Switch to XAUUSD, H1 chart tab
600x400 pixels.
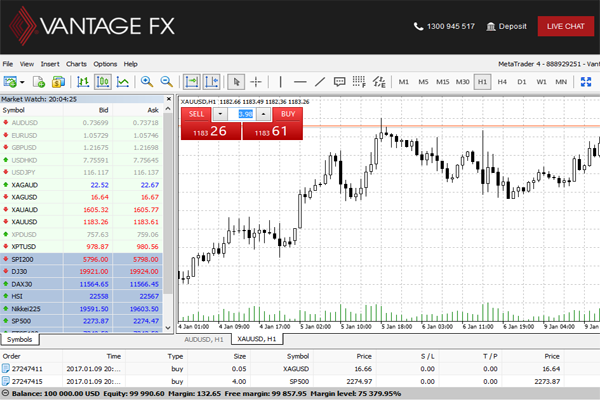pyautogui.click(x=257, y=339)
